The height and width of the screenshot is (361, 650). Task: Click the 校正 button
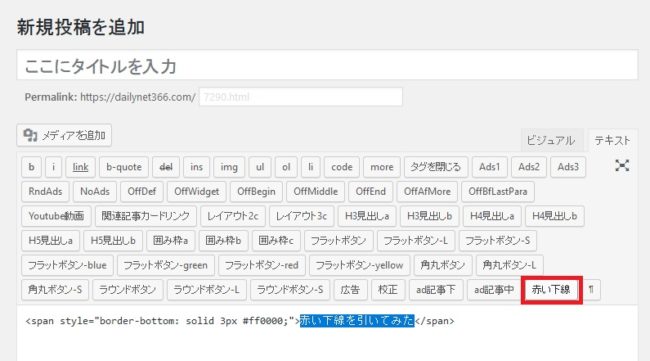tap(388, 289)
